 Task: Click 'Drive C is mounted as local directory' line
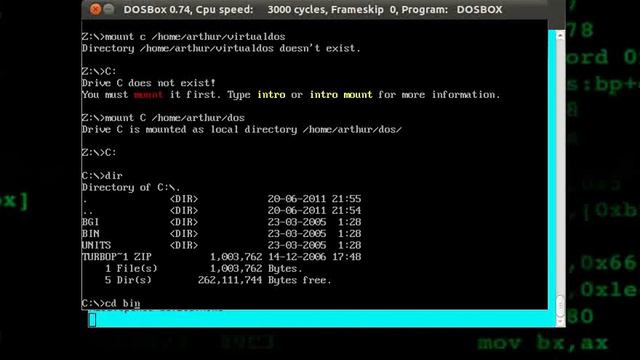pos(242,129)
